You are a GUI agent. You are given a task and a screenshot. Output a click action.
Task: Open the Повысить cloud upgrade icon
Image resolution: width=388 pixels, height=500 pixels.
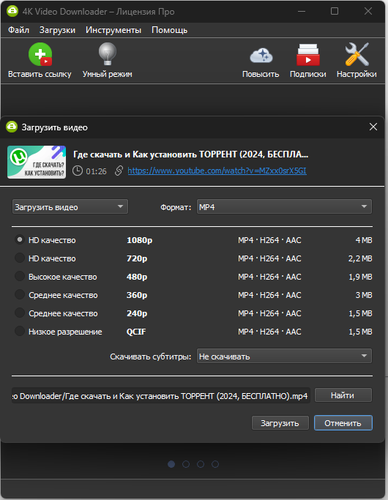coord(261,56)
